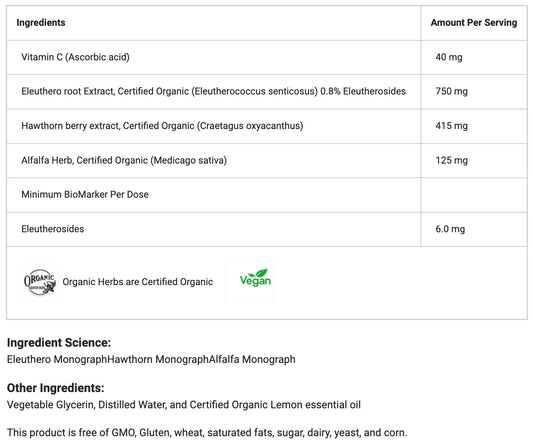Select the Hawthorn berry extract ingredient text
The image size is (533, 447).
(x=162, y=126)
